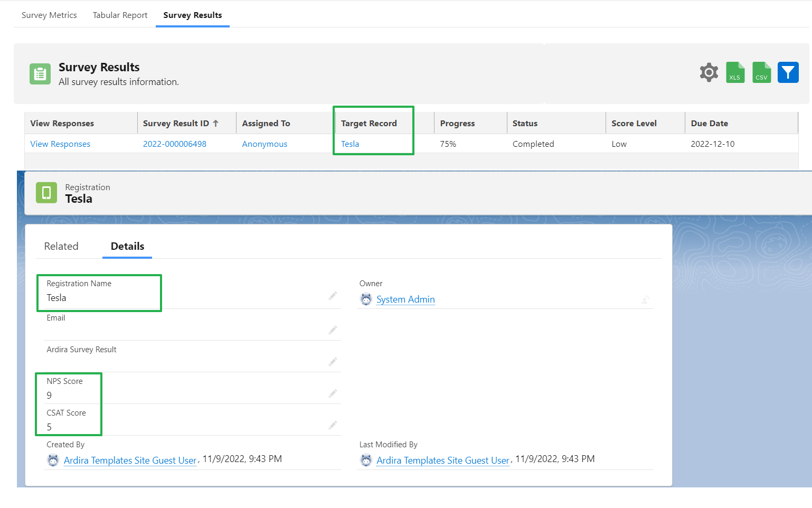This screenshot has height=508, width=812.
Task: Edit Registration Name via its pencil icon
Action: click(x=333, y=296)
